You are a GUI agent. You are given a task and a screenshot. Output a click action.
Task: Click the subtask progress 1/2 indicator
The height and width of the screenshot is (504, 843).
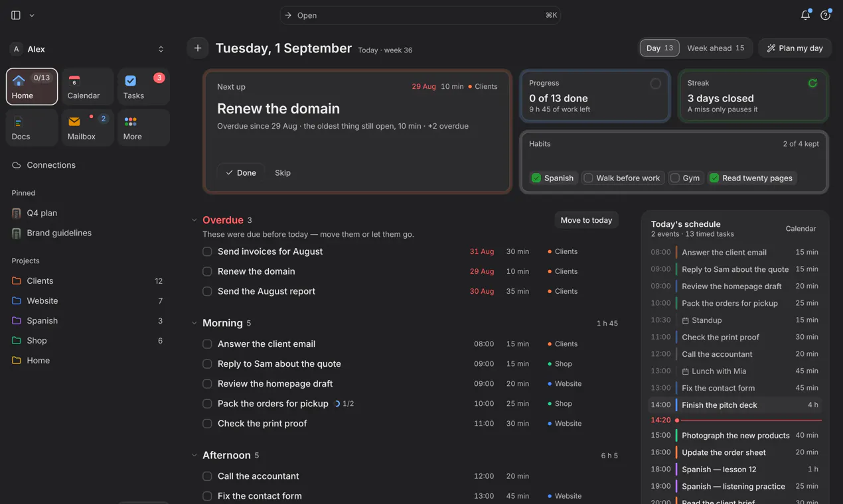click(x=345, y=403)
